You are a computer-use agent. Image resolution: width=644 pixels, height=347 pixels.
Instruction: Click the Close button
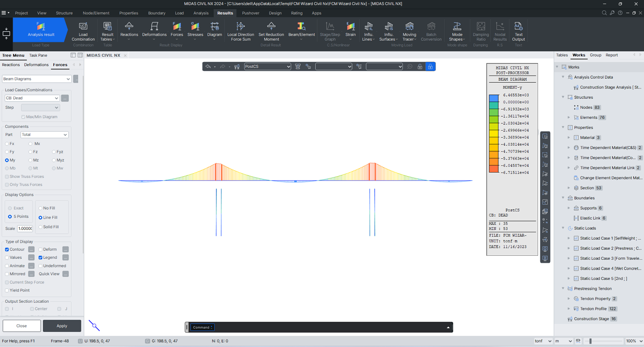click(x=21, y=326)
